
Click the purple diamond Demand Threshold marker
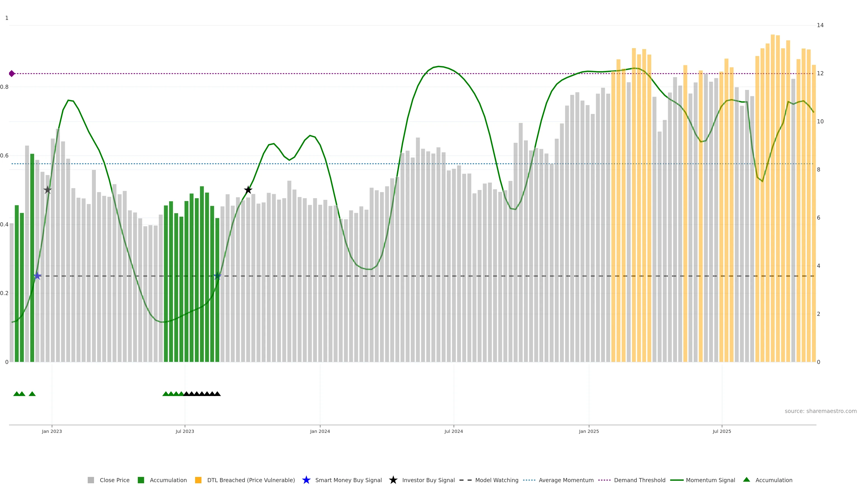[12, 73]
